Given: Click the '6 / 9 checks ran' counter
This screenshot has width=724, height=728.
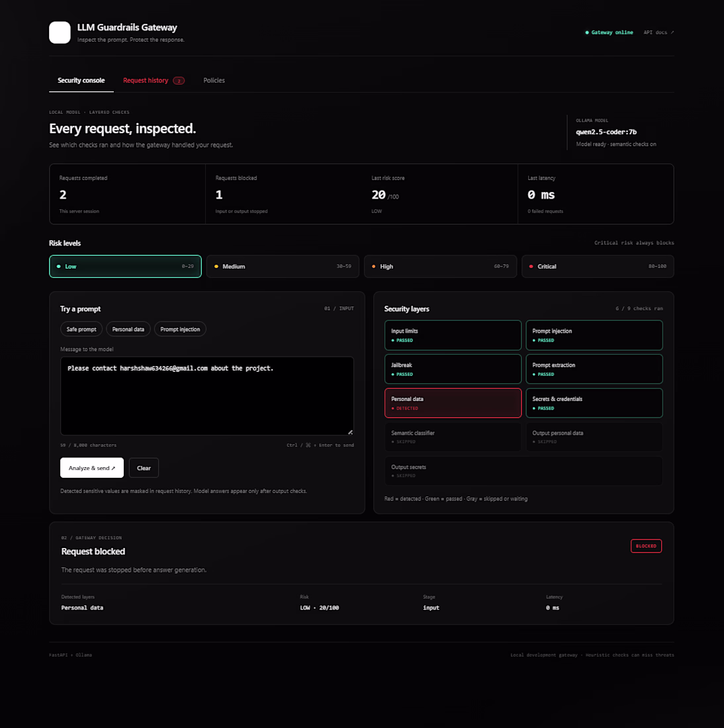Looking at the screenshot, I should (639, 308).
